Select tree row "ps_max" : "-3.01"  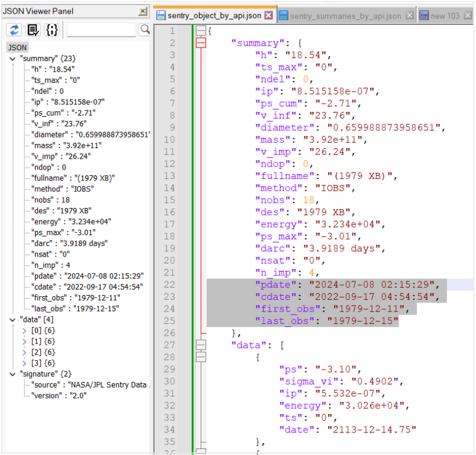(63, 233)
